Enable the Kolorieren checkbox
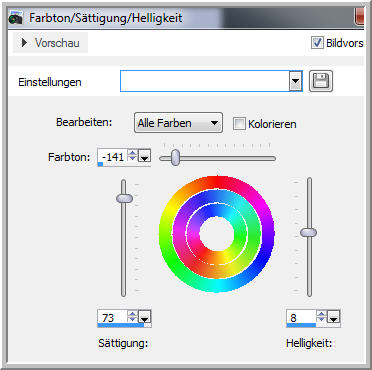372x370 pixels. point(239,124)
